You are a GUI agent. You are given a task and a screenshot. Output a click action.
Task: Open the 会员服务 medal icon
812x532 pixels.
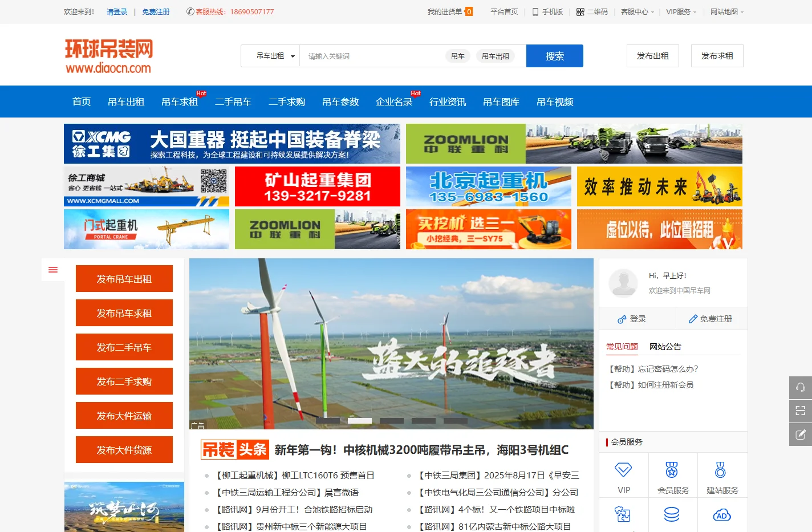pos(672,470)
